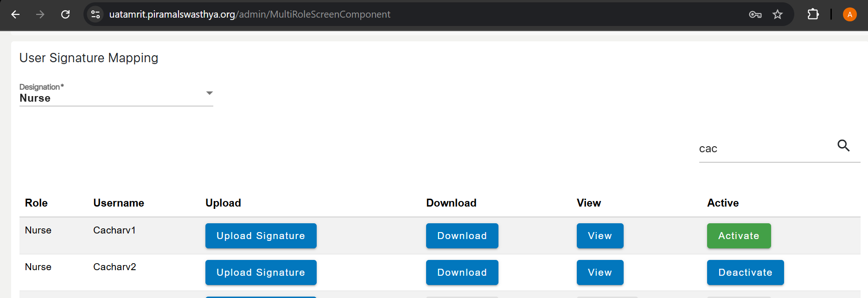Open the Nurse designation selector
This screenshot has height=298, width=868.
111,98
